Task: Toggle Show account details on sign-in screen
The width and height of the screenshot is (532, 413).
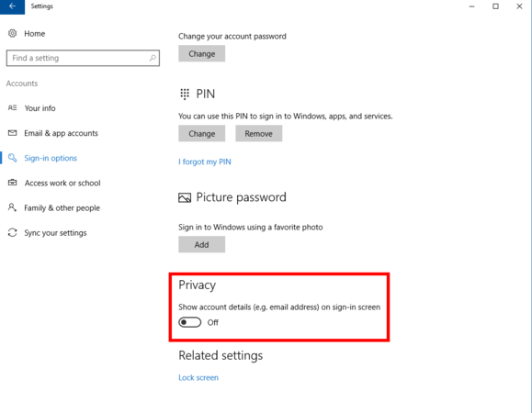Action: (x=189, y=322)
